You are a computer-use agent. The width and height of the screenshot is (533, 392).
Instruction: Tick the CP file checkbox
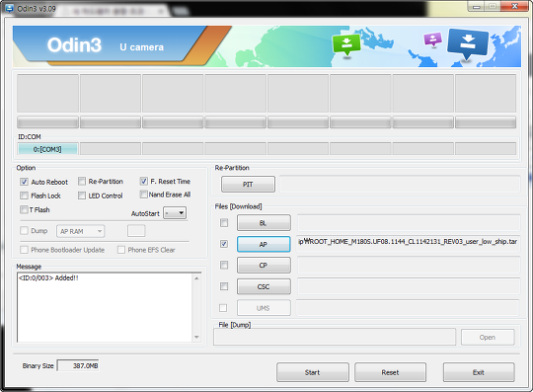point(224,265)
